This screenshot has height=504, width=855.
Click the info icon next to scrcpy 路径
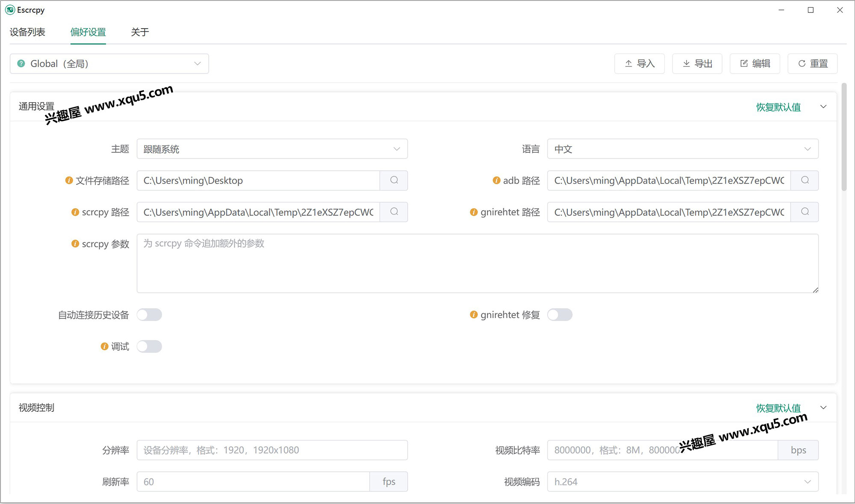(x=75, y=212)
